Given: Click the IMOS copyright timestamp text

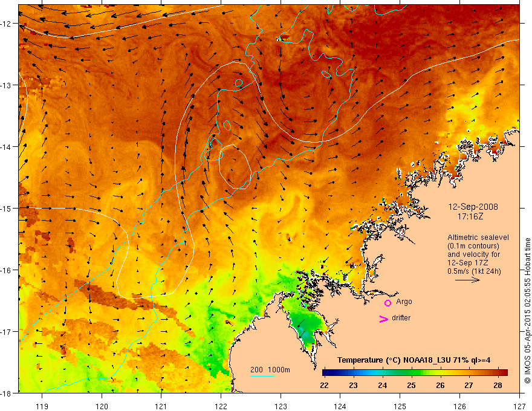Looking at the screenshot, I should pyautogui.click(x=527, y=311).
